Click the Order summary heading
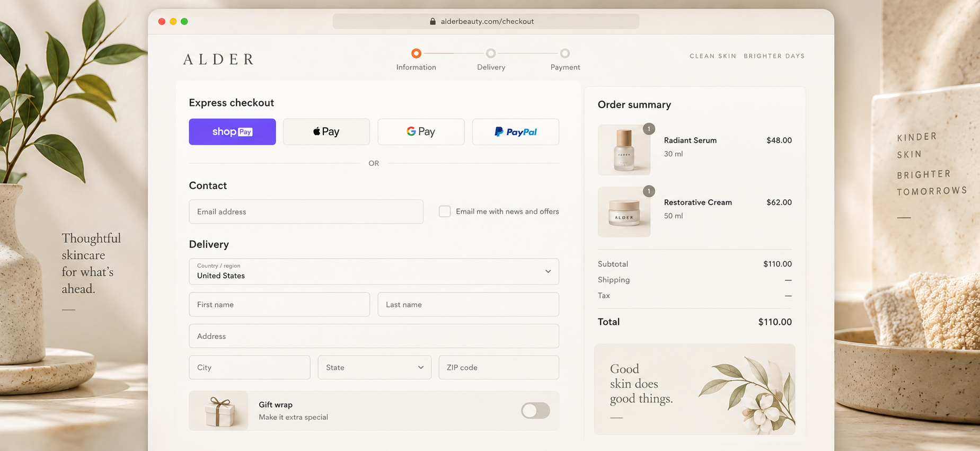Image resolution: width=980 pixels, height=451 pixels. pos(634,105)
